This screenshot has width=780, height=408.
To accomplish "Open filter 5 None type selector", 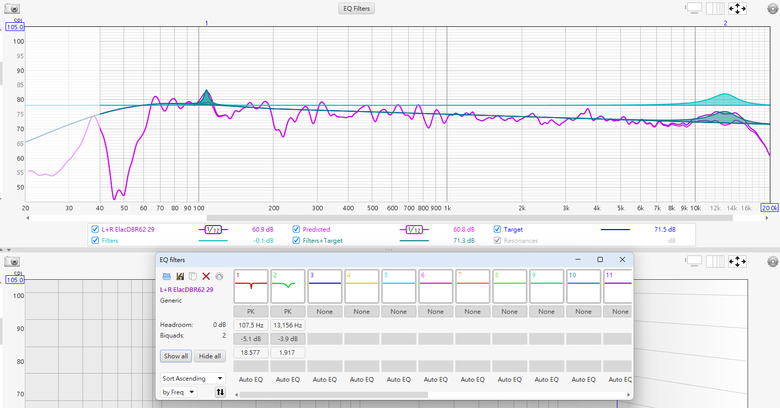I will tap(398, 311).
